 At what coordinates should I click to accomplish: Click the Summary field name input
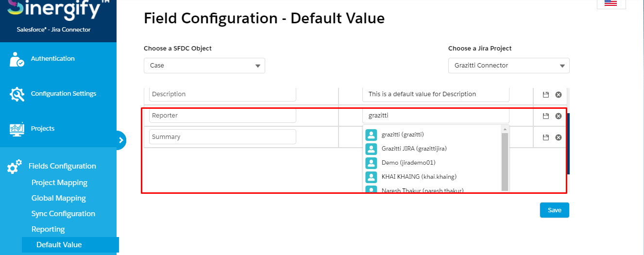pos(222,137)
